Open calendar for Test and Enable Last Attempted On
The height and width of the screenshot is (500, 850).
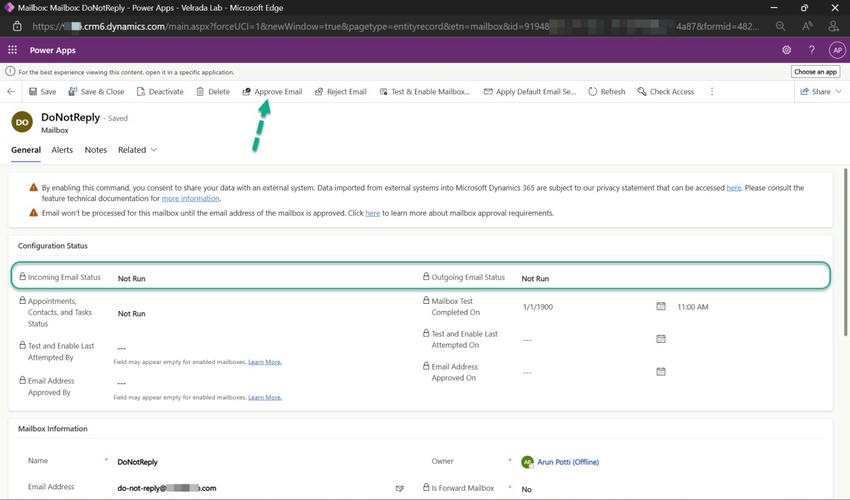coord(661,339)
